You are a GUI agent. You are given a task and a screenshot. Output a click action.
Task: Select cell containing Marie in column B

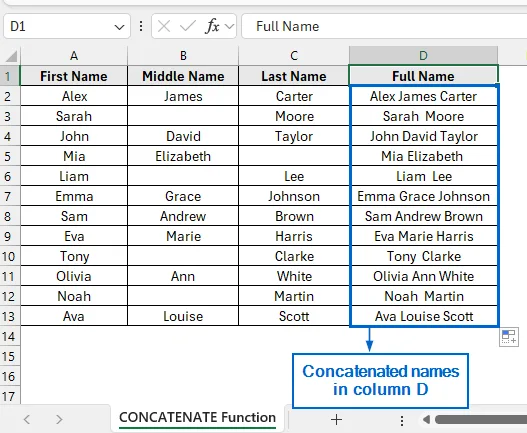(183, 236)
